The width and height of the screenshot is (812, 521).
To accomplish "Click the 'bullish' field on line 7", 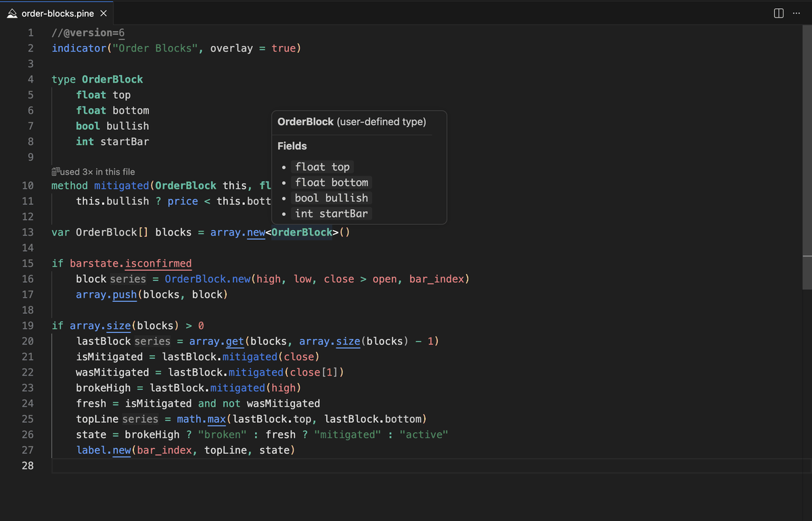I will pos(127,127).
